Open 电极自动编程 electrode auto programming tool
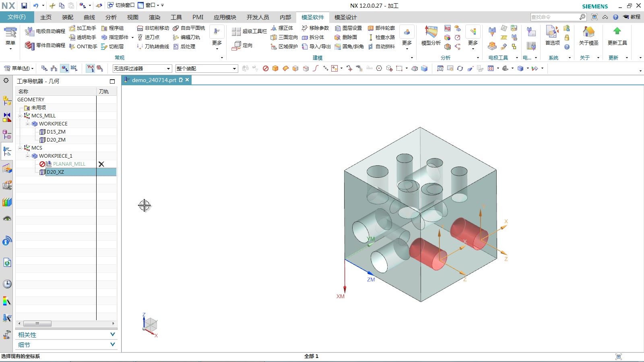644x362 pixels. [45, 31]
